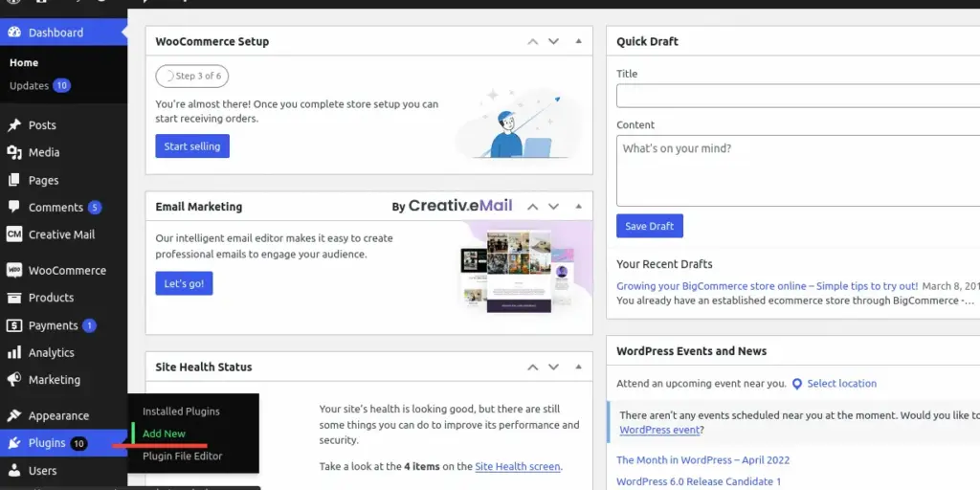The image size is (980, 490).
Task: Open the Site Health screen link
Action: click(x=518, y=466)
